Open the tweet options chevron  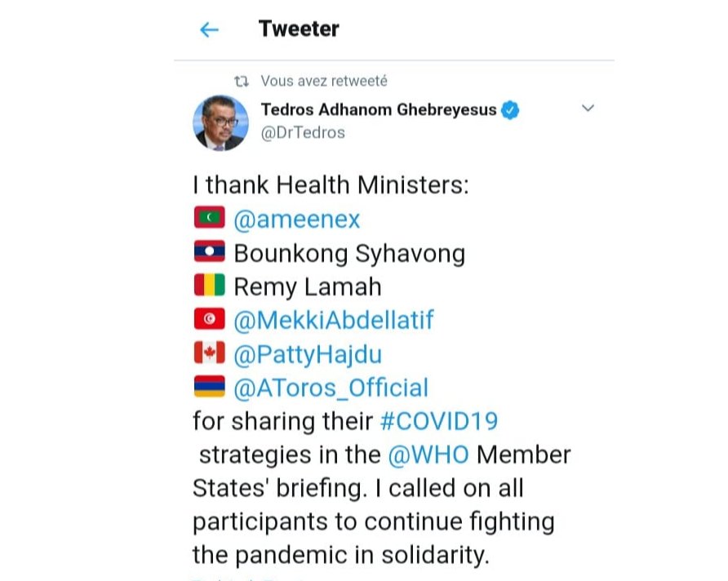pos(587,109)
